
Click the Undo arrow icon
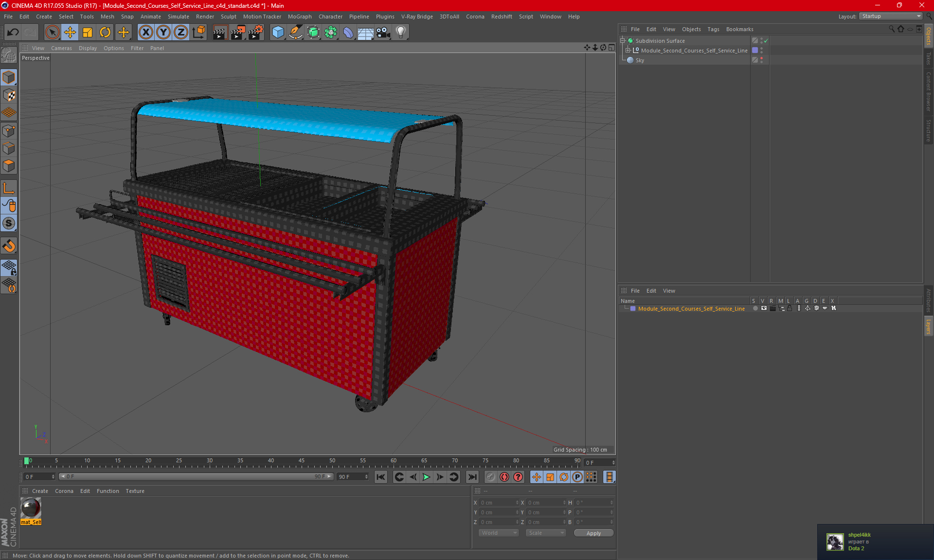(x=13, y=33)
